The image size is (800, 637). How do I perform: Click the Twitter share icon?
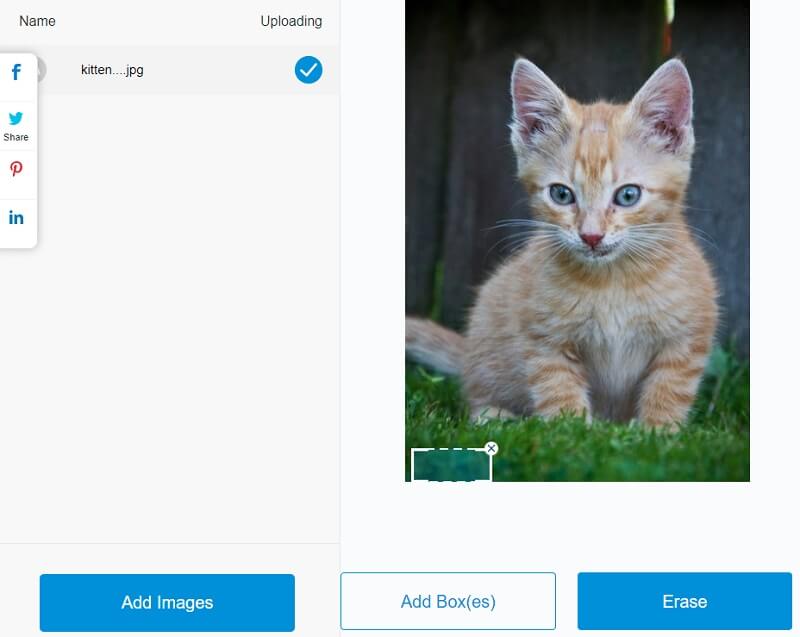[x=16, y=119]
